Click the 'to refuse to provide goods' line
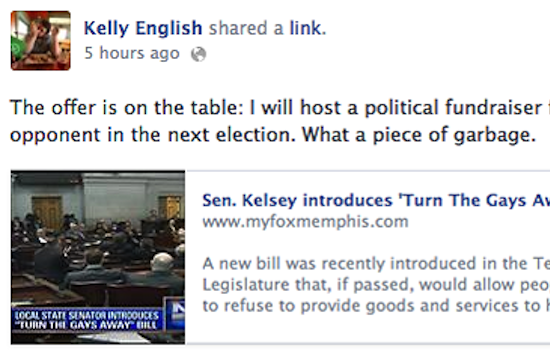 point(376,306)
